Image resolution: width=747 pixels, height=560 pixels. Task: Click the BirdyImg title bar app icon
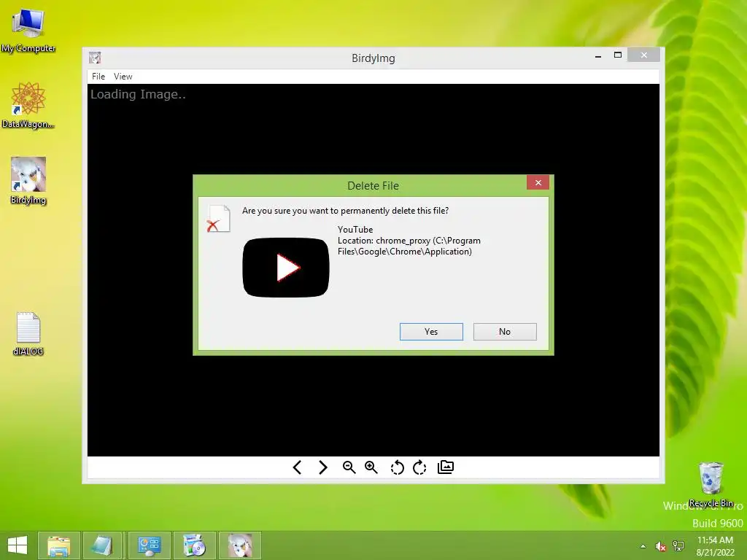[x=95, y=58]
